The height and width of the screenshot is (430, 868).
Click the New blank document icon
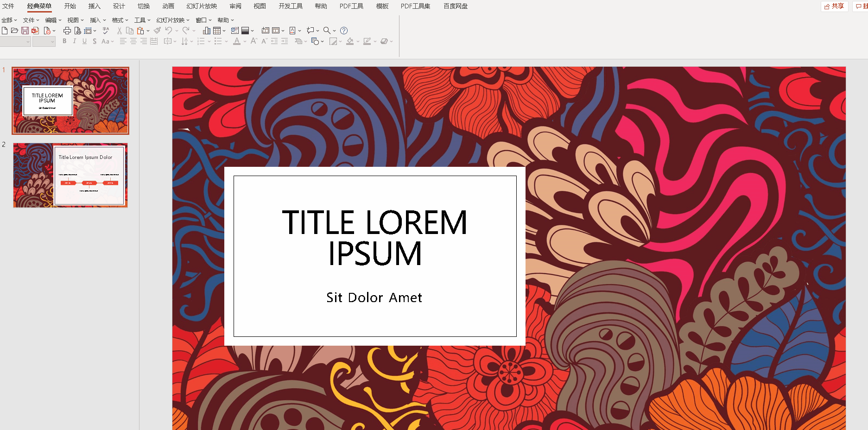pos(5,31)
